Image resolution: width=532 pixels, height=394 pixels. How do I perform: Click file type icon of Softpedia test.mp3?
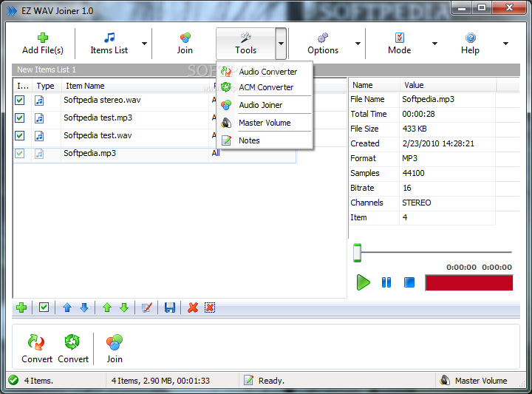(x=39, y=118)
